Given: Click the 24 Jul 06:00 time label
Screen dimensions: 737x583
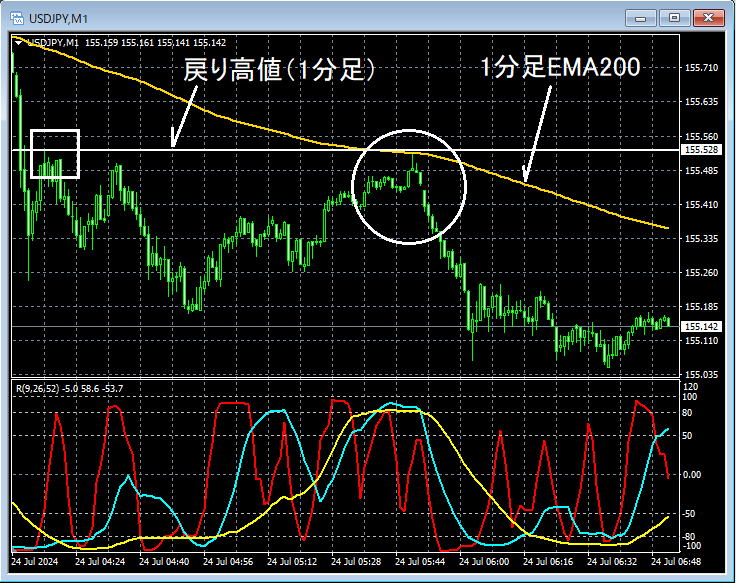Looking at the screenshot, I should point(484,562).
